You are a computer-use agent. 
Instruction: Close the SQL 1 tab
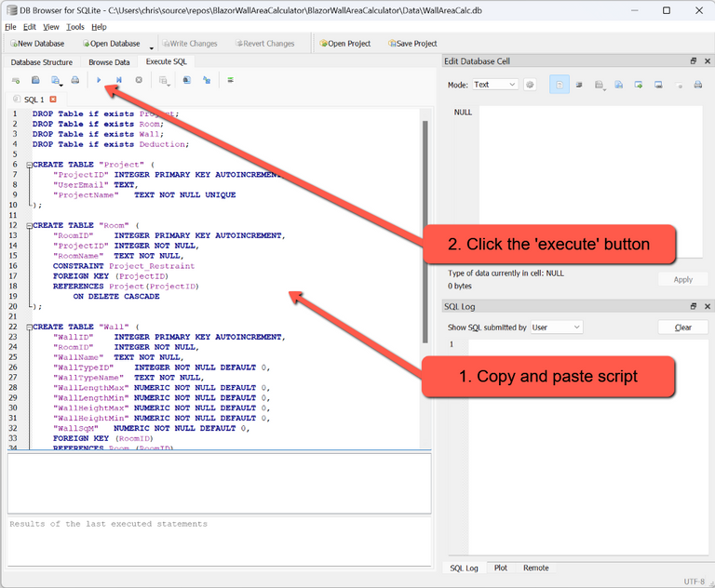[x=53, y=99]
